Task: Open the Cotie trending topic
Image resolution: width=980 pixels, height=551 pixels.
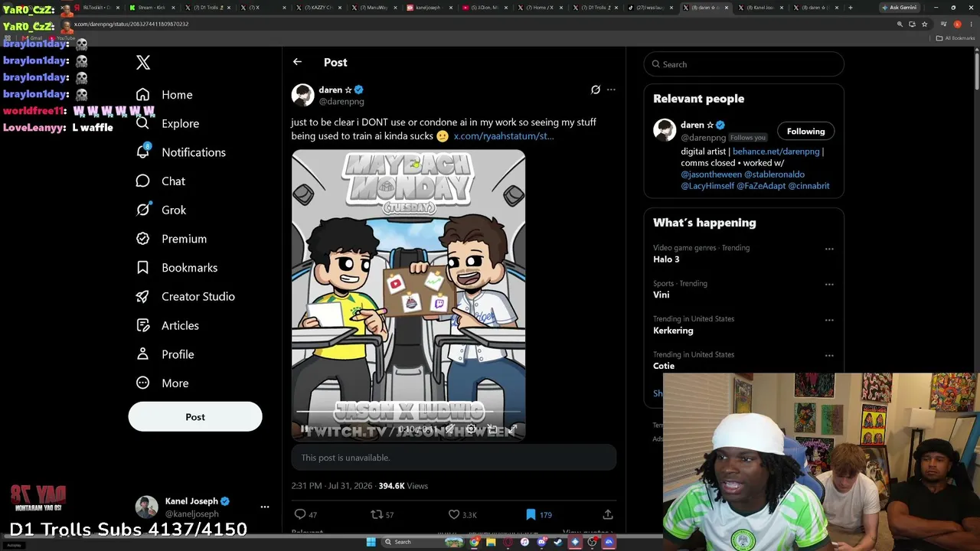Action: 664,366
